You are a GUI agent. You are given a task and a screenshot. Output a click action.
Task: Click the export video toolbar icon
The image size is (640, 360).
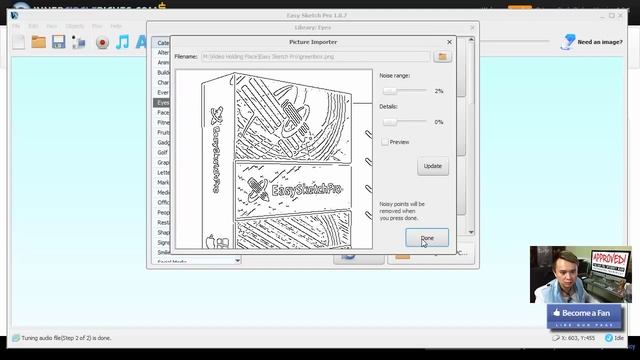point(78,42)
